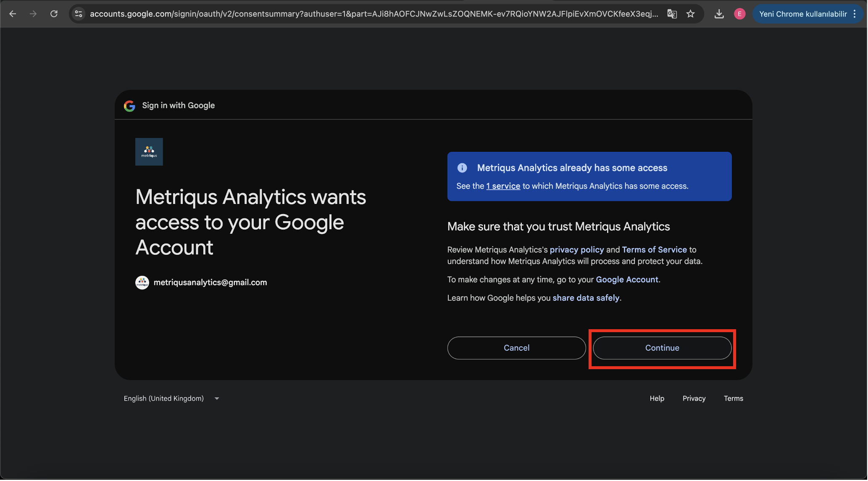This screenshot has height=481, width=868.
Task: Click the Continue button
Action: [663, 348]
